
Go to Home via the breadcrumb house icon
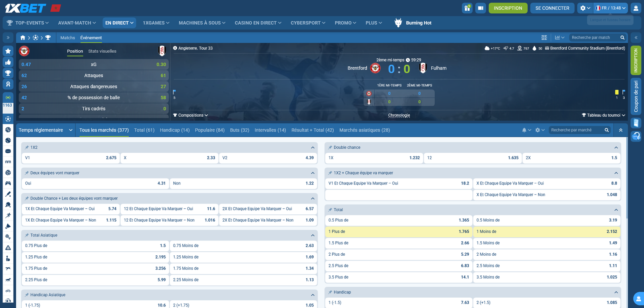(23, 37)
